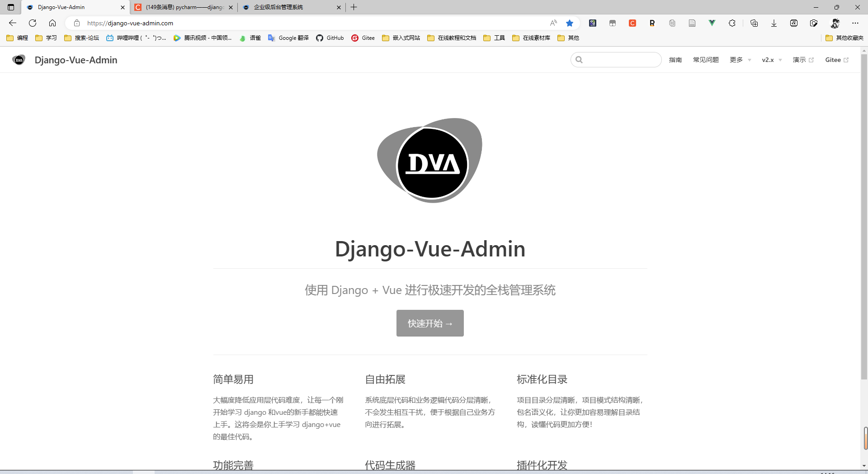Open the browser home page
This screenshot has width=868, height=474.
52,23
